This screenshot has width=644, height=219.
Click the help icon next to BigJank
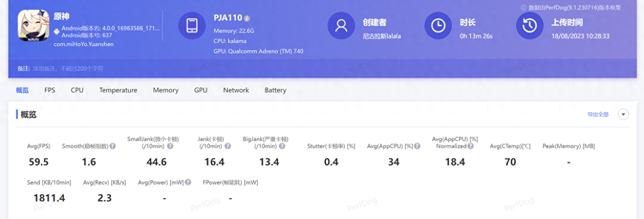pos(282,146)
